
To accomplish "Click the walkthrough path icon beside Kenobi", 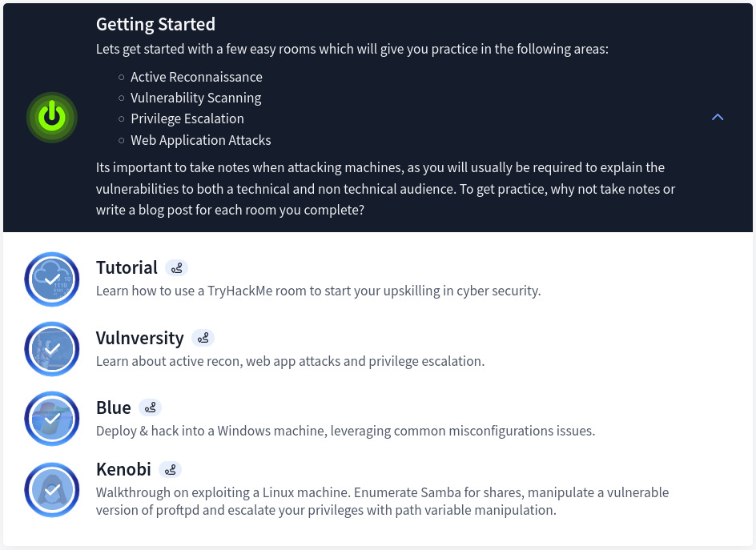I will 170,469.
